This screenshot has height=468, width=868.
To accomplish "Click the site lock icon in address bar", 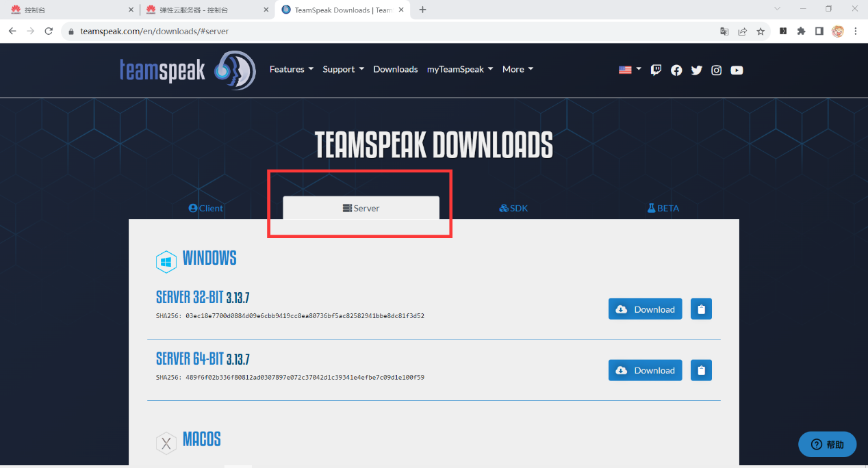I will 71,31.
